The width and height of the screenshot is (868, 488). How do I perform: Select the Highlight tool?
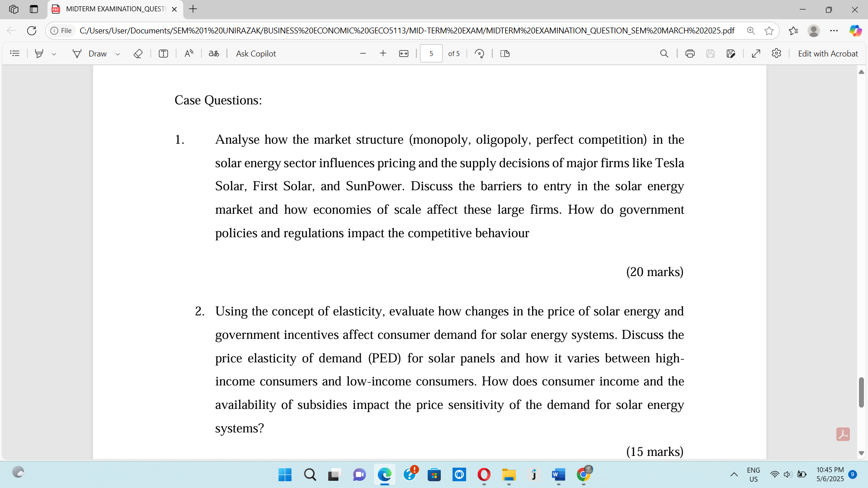click(x=39, y=53)
